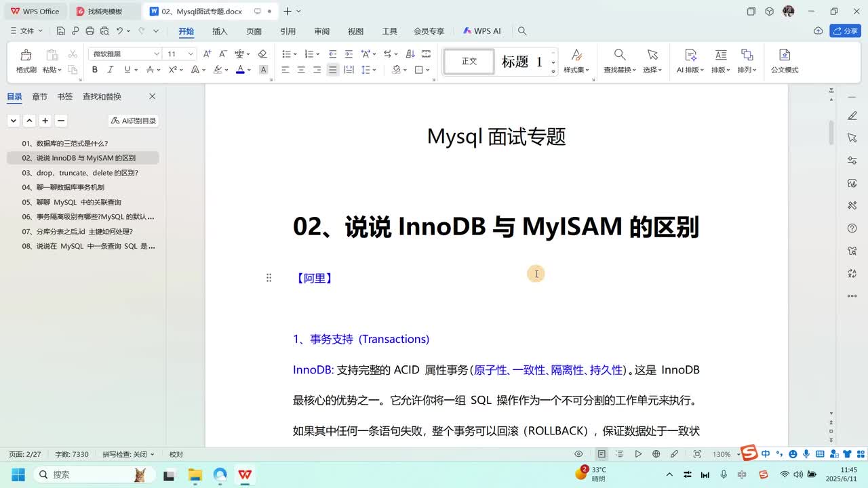Switch to outline view icon in status bar

[620, 454]
